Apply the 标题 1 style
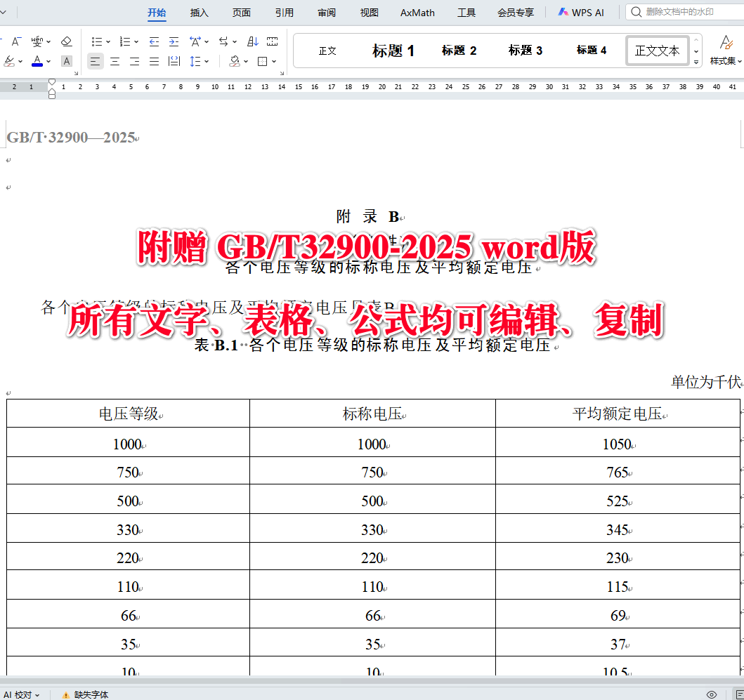The height and width of the screenshot is (700, 744). 393,50
